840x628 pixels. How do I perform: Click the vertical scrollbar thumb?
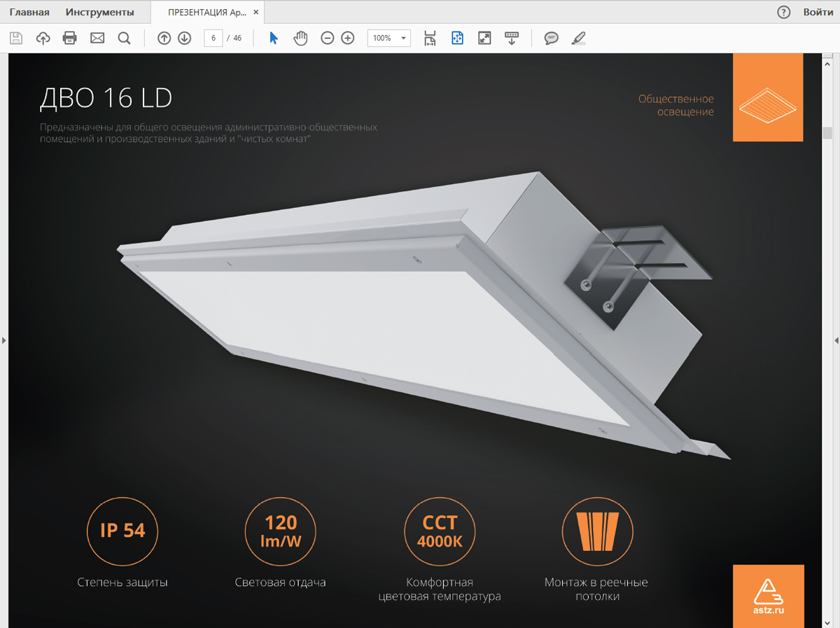coord(827,133)
